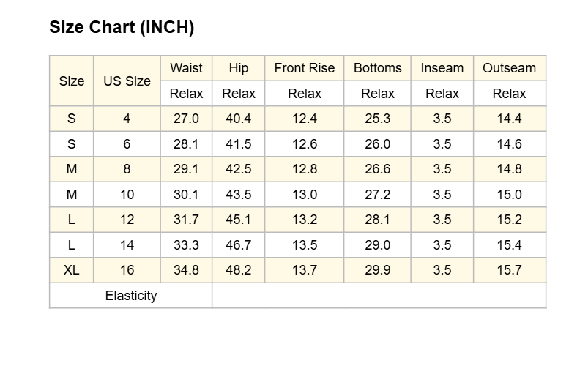Select waist value 27.0
588x366 pixels.
coord(187,119)
